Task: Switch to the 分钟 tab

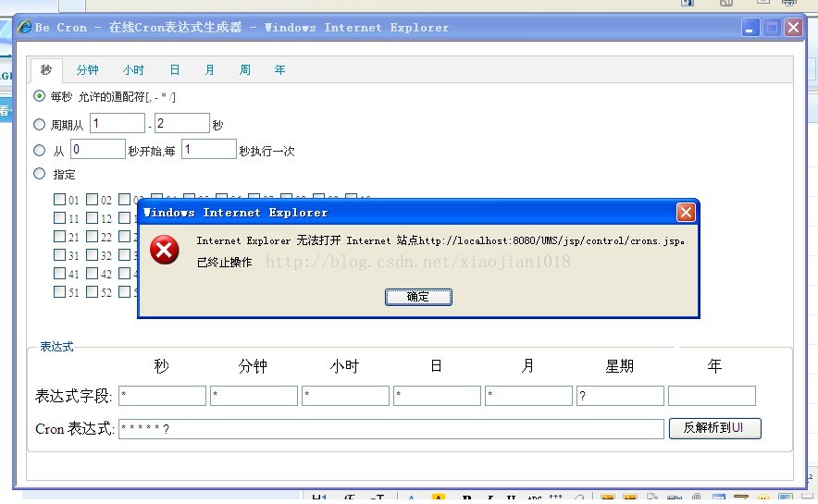Action: pyautogui.click(x=87, y=70)
